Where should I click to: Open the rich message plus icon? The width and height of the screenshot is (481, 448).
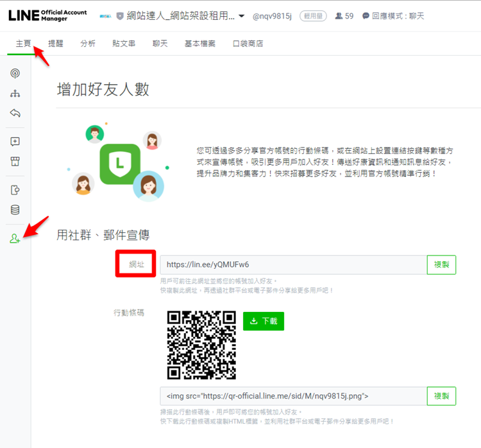point(15,142)
